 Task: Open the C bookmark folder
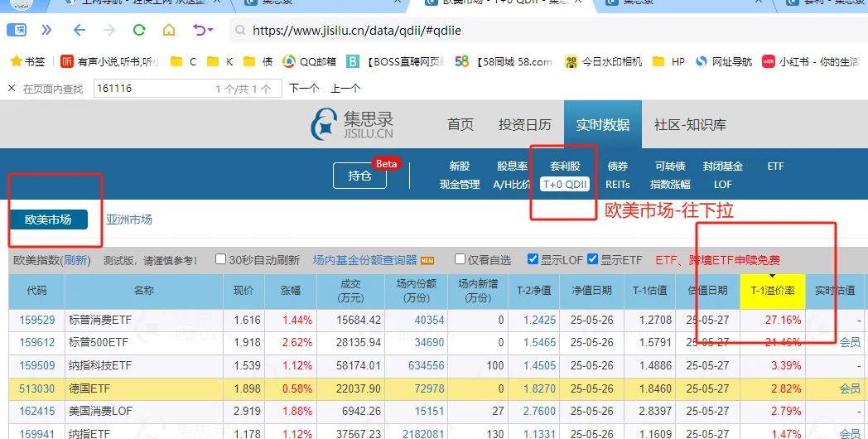pyautogui.click(x=183, y=61)
